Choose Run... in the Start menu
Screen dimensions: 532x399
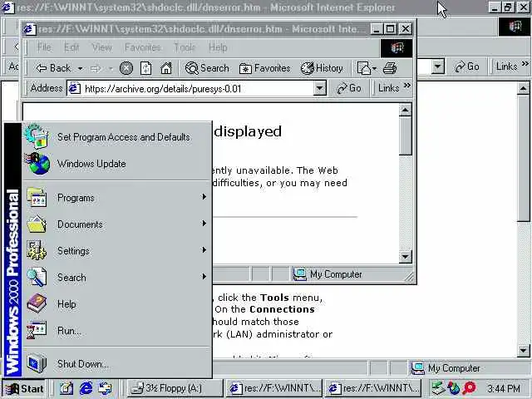coord(117,331)
